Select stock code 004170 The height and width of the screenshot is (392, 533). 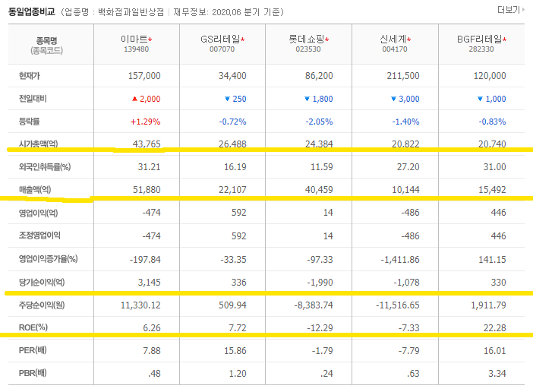[x=395, y=49]
